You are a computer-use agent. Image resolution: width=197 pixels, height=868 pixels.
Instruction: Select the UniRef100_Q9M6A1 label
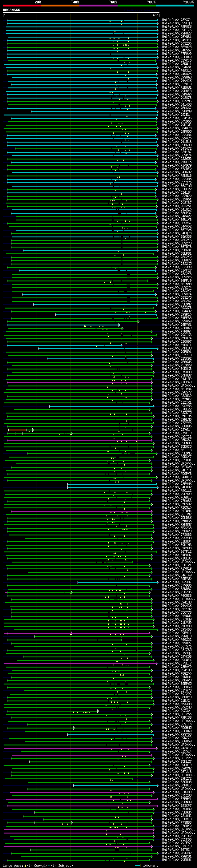[x=177, y=250]
